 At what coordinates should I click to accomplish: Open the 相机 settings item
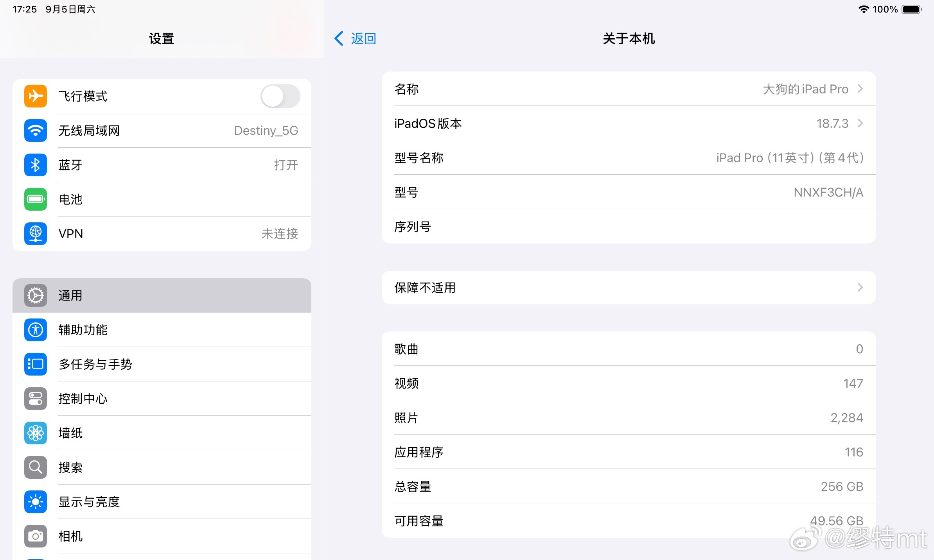click(162, 536)
